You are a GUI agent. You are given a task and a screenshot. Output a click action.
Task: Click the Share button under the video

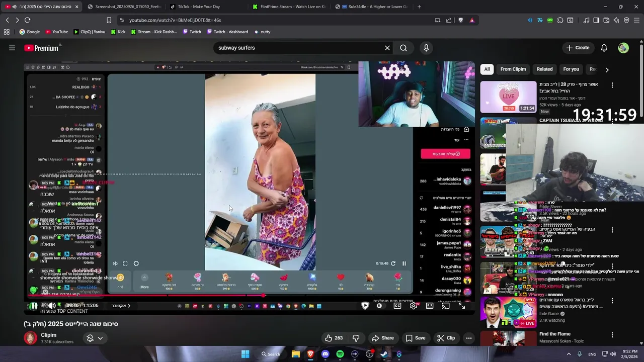point(383,338)
